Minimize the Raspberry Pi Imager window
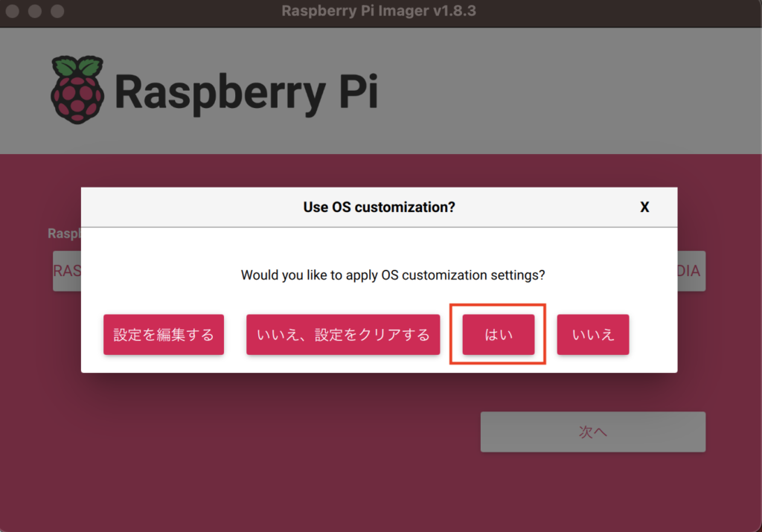Viewport: 762px width, 532px height. [35, 10]
